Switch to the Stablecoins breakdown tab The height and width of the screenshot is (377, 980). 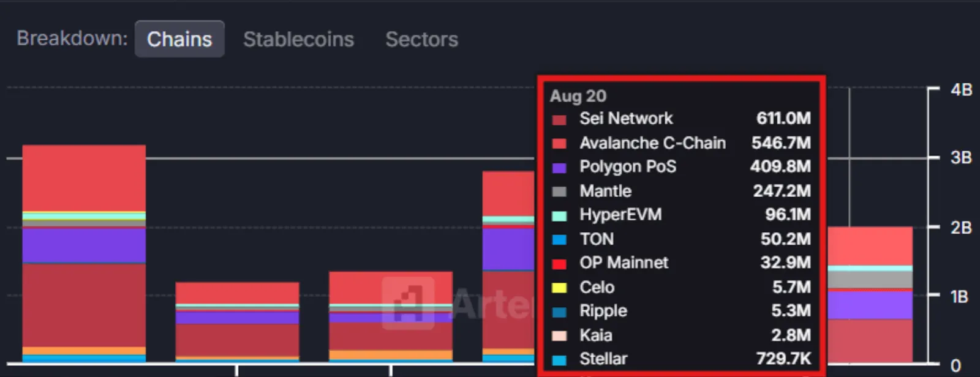tap(298, 39)
